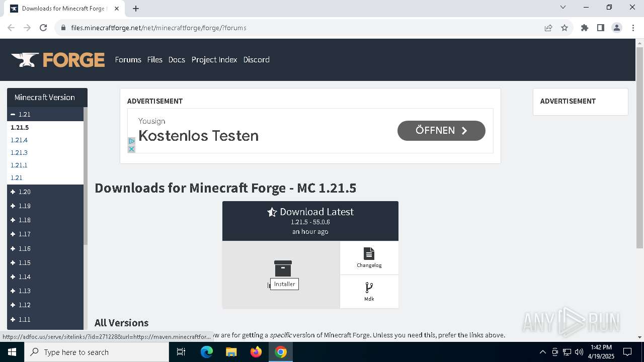The width and height of the screenshot is (644, 362).
Task: Click the Download Latest header
Action: point(310,221)
